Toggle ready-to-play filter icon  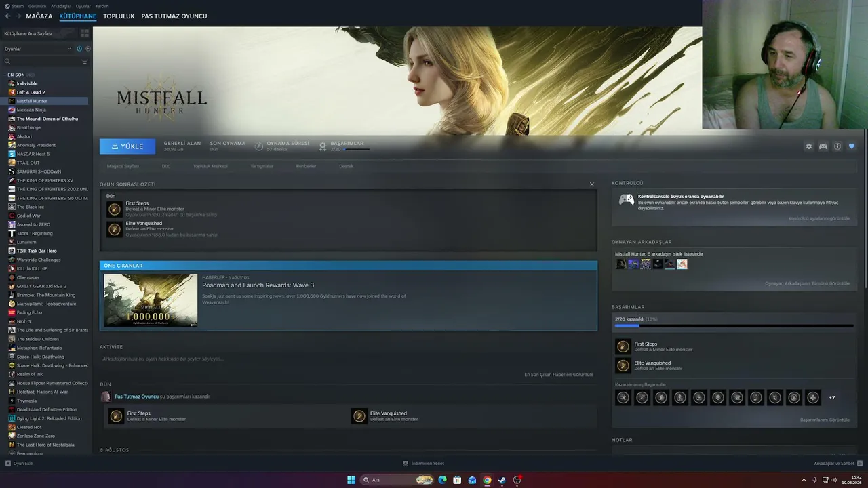coord(88,49)
